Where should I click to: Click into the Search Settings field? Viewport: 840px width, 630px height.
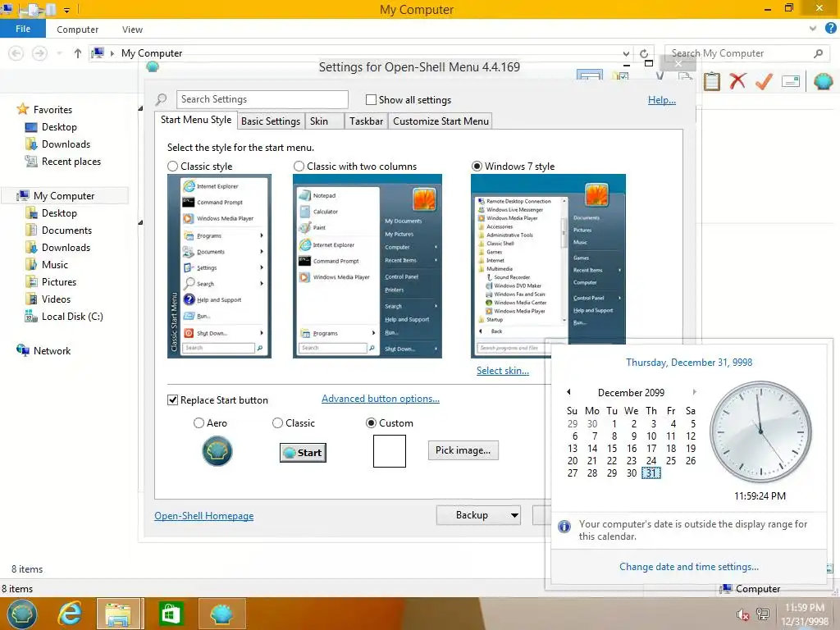[x=262, y=99]
